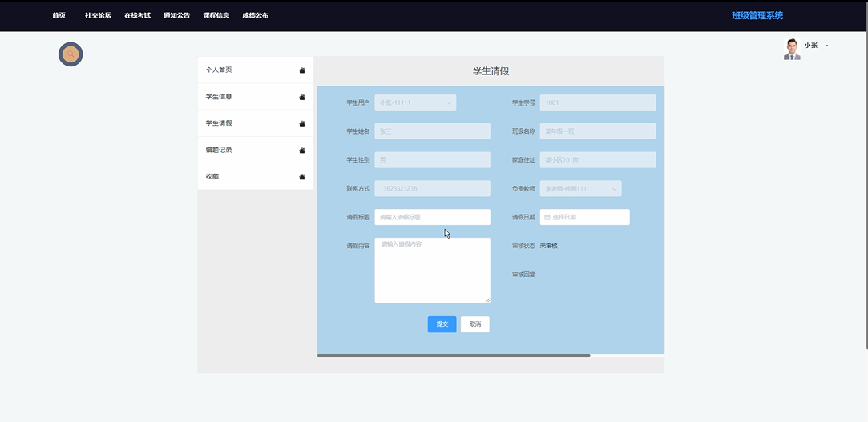
Task: Click the 小张 user avatar photo
Action: click(x=792, y=49)
